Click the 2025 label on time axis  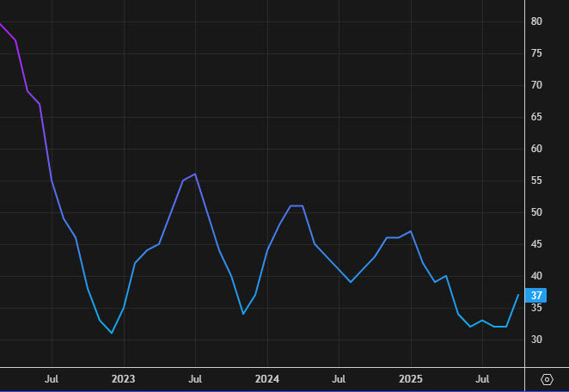coord(411,378)
